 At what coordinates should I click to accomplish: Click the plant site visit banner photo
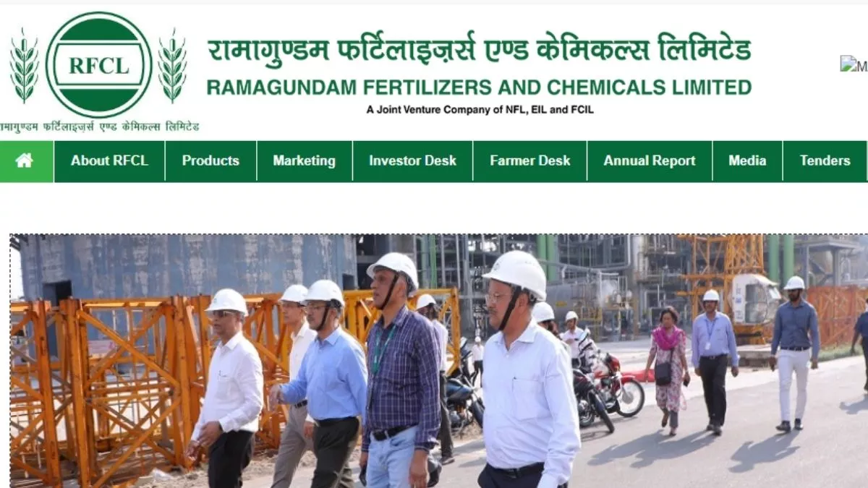coord(438,361)
